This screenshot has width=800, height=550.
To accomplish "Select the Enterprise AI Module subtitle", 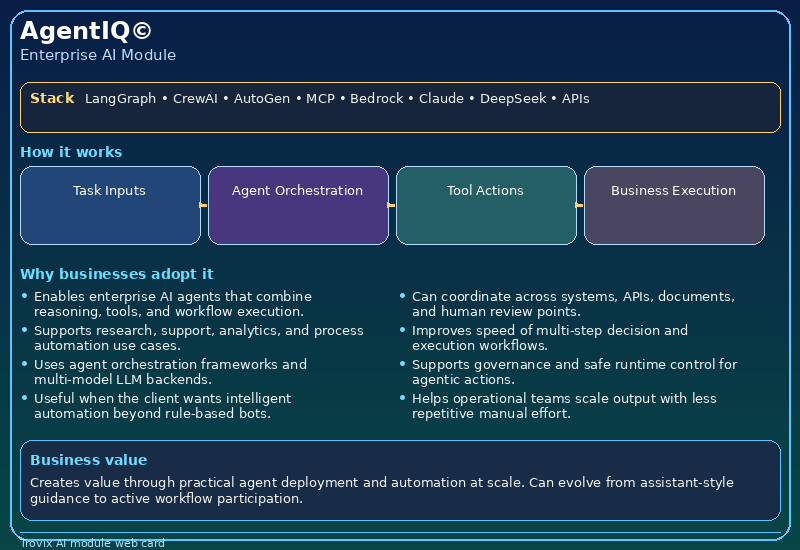I will [x=98, y=55].
